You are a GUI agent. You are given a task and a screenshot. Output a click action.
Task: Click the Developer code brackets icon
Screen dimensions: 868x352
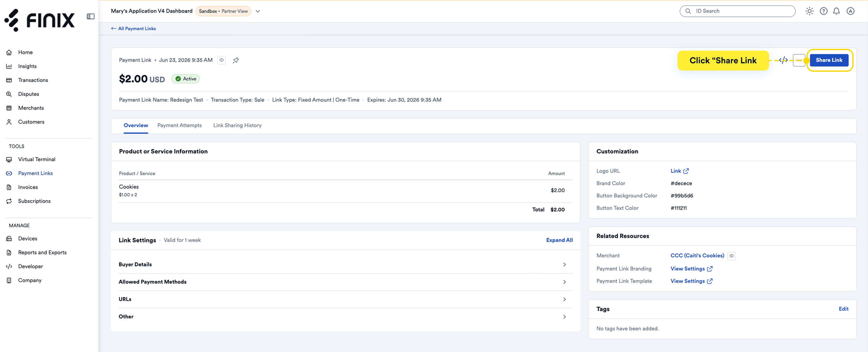point(9,266)
